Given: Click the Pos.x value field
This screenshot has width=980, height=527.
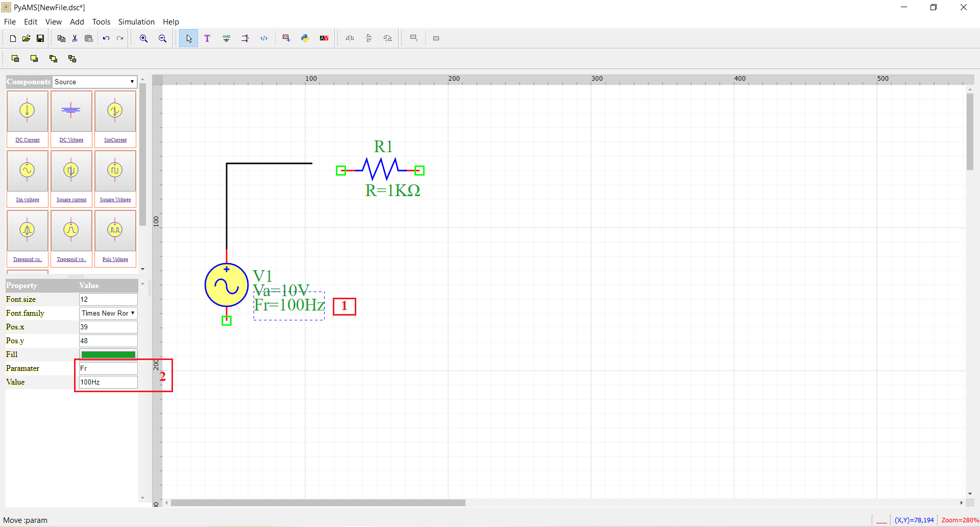Looking at the screenshot, I should pyautogui.click(x=108, y=327).
